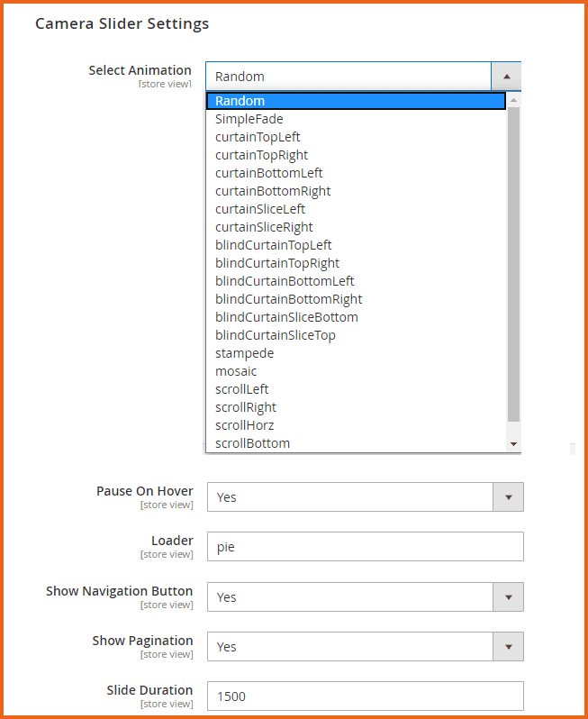Choose curtainSliceRight from the animation list

coord(264,227)
